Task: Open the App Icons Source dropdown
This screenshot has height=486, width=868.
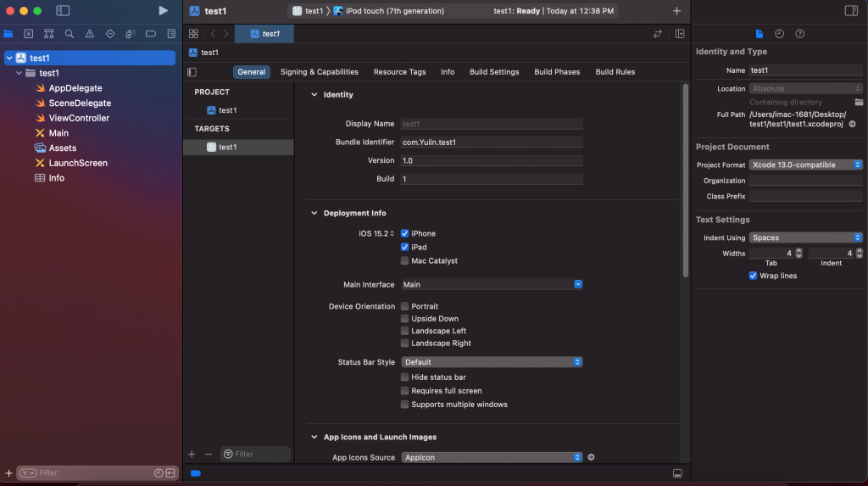Action: pos(492,457)
